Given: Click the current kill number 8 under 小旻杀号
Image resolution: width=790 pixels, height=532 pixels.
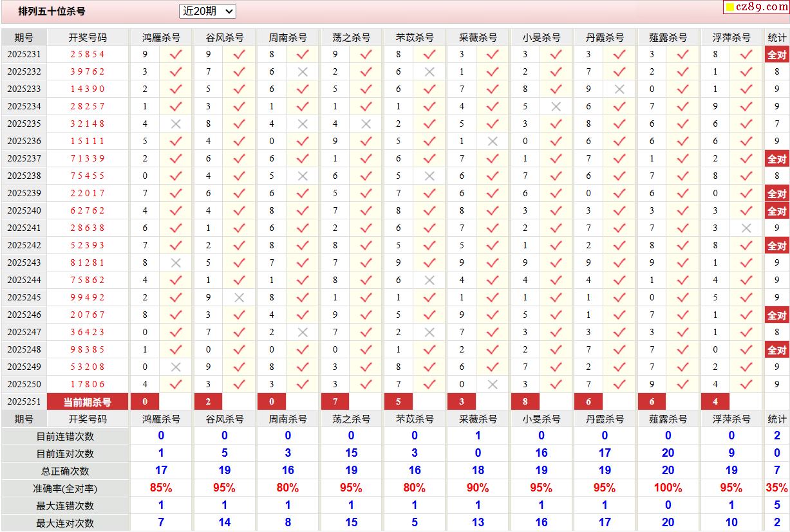Looking at the screenshot, I should click(x=525, y=402).
